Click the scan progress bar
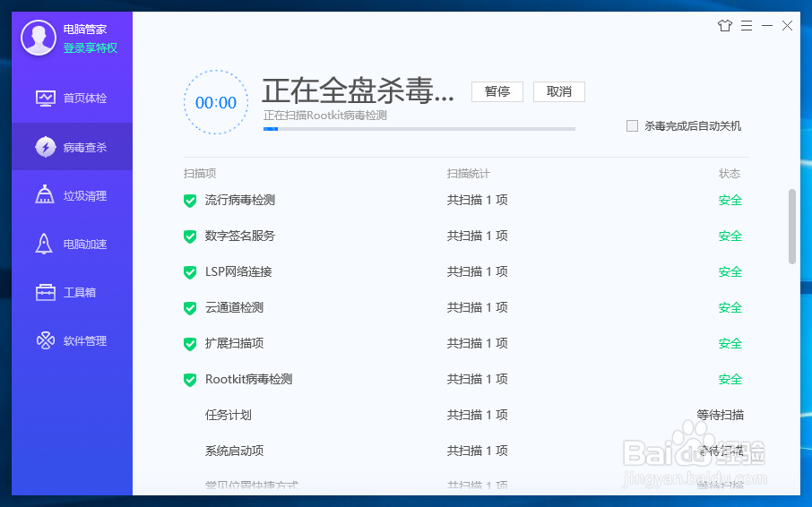812x507 pixels. coord(419,129)
